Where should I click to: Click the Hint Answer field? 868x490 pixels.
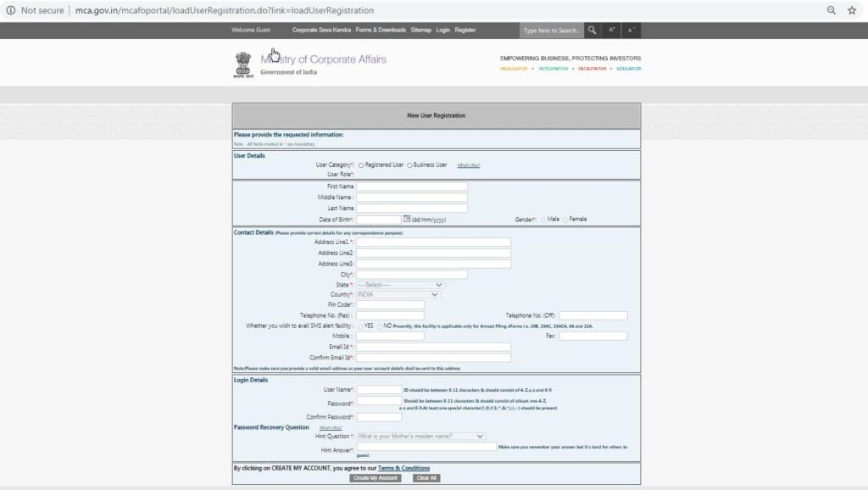point(426,447)
